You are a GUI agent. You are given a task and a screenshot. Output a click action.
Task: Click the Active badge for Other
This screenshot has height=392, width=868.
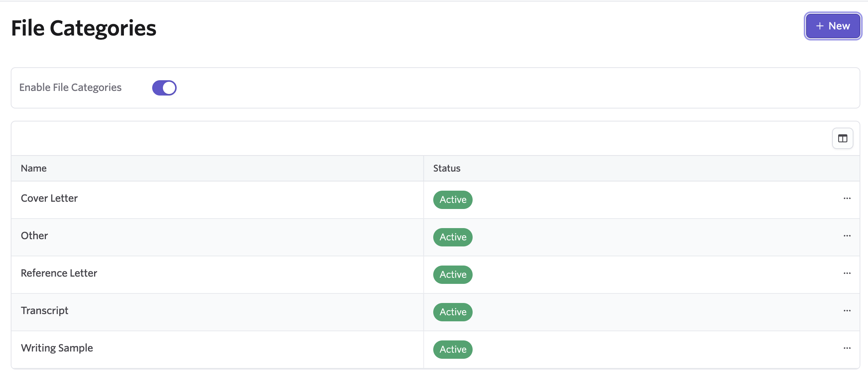(453, 237)
